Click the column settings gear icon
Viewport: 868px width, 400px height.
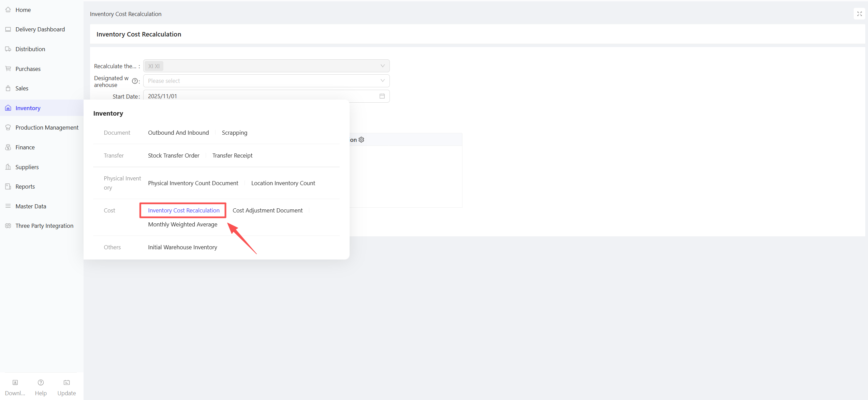(x=362, y=140)
